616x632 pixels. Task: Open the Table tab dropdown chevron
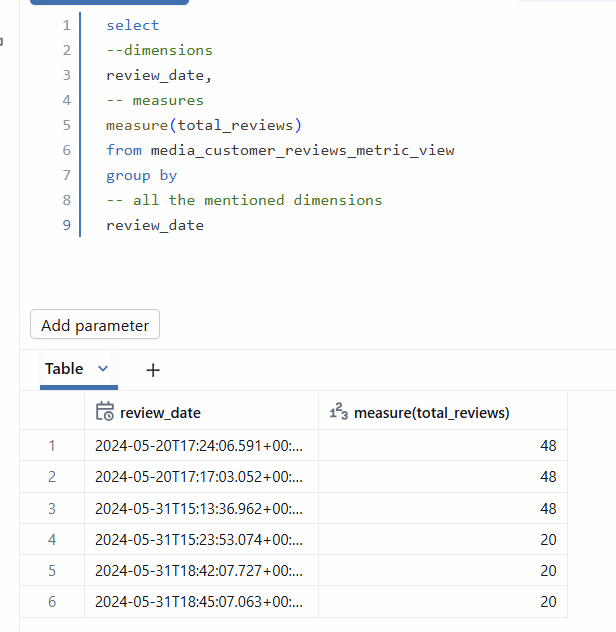(103, 368)
